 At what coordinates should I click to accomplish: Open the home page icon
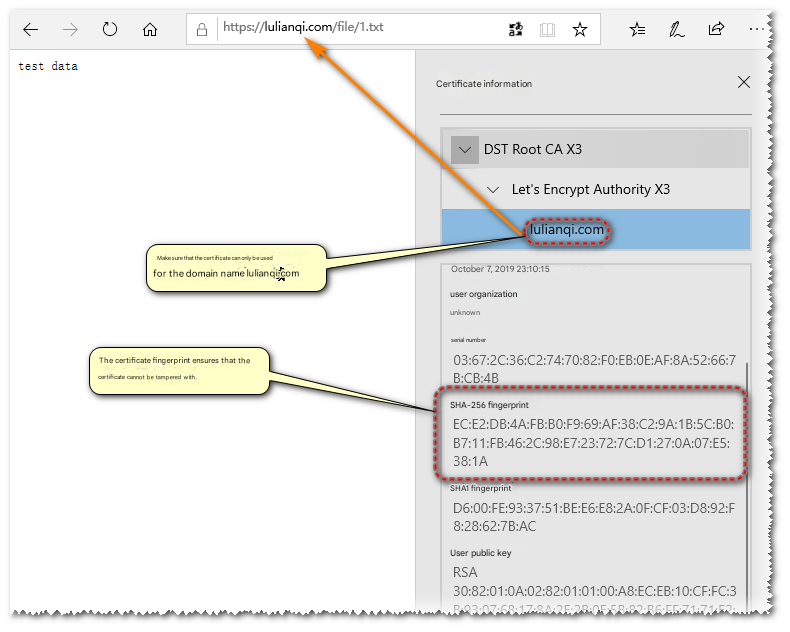pyautogui.click(x=150, y=30)
